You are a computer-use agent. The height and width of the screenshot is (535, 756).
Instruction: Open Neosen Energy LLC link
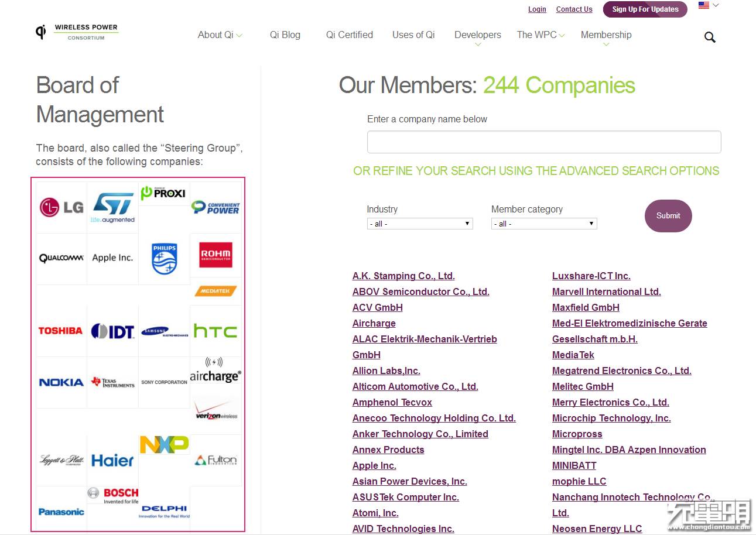[597, 529]
